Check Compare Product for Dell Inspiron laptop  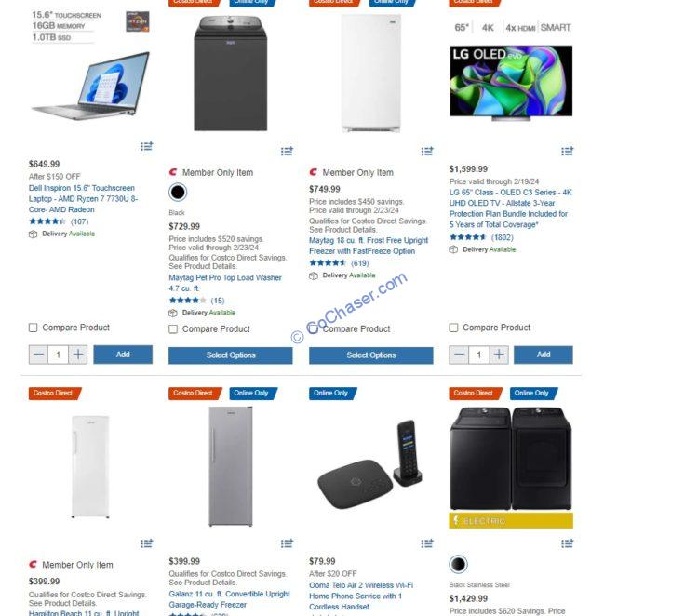[x=33, y=328]
